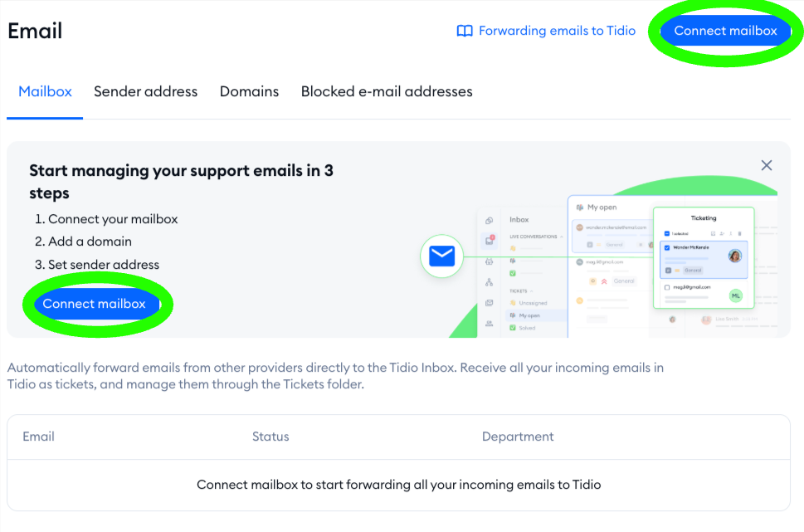The width and height of the screenshot is (804, 532).
Task: Click Connect mailbox button in page header
Action: [x=725, y=32]
